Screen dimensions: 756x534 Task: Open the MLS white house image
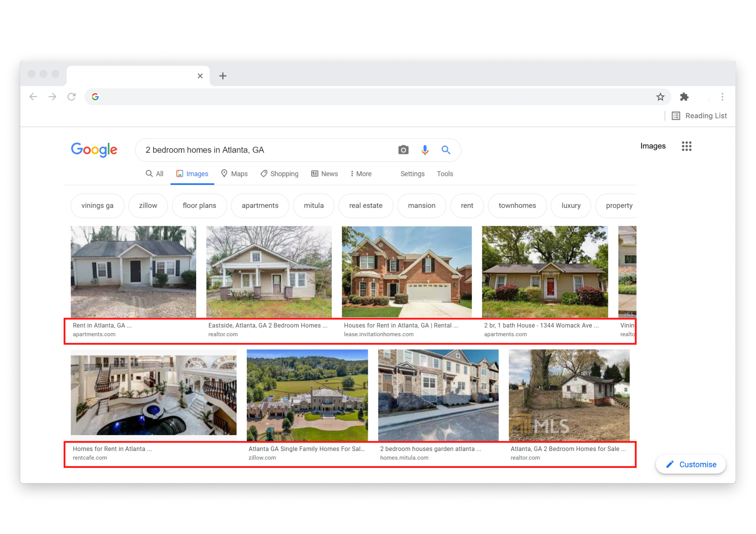click(x=569, y=395)
